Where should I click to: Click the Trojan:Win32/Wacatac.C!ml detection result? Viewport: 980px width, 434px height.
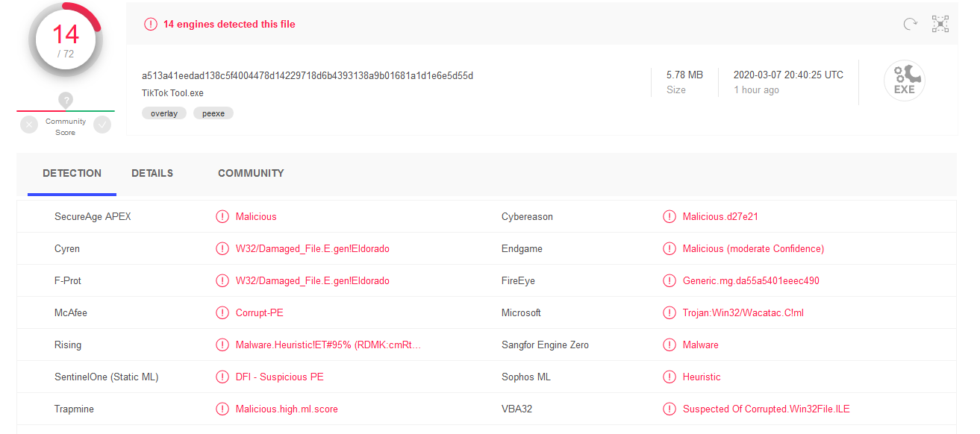tap(743, 313)
